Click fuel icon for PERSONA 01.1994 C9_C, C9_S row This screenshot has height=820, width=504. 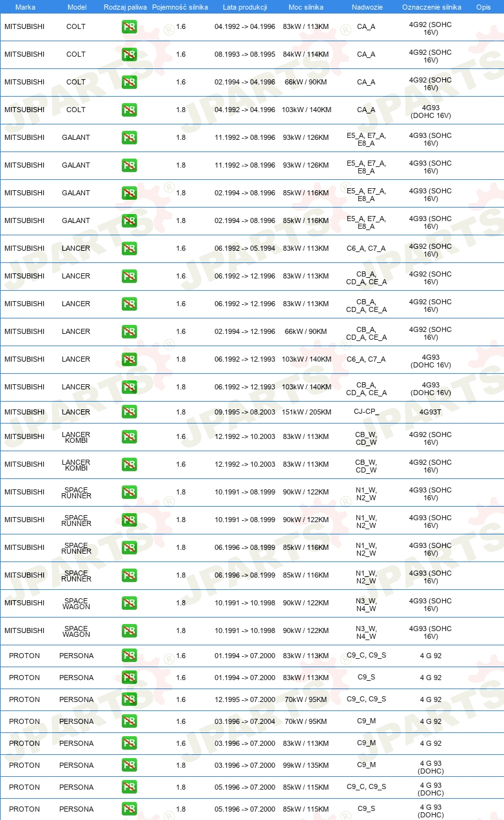(129, 656)
